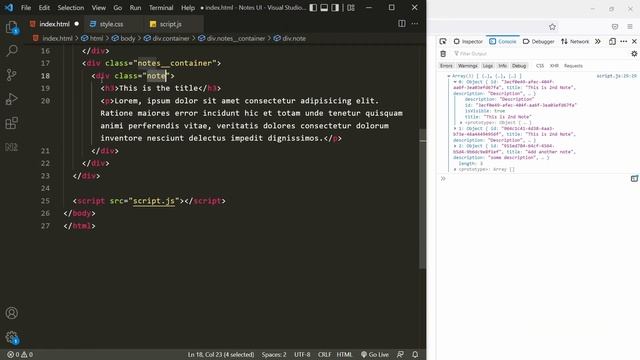Pick an element with DevTools picker icon
Screen dimensions: 640x360
click(x=443, y=41)
